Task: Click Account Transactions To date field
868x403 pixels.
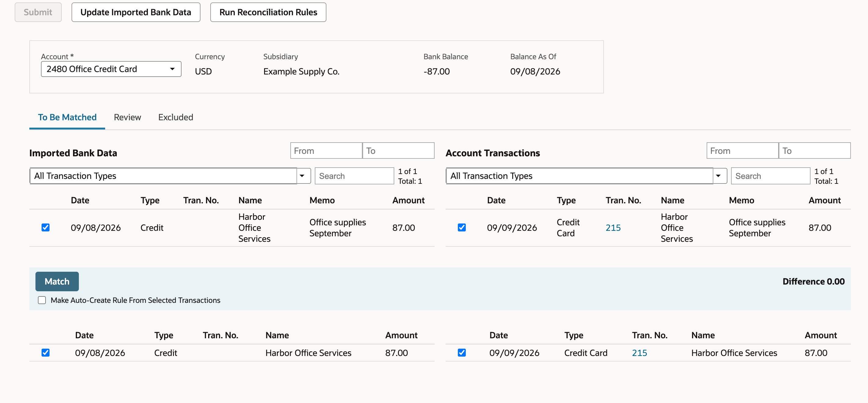Action: point(815,151)
